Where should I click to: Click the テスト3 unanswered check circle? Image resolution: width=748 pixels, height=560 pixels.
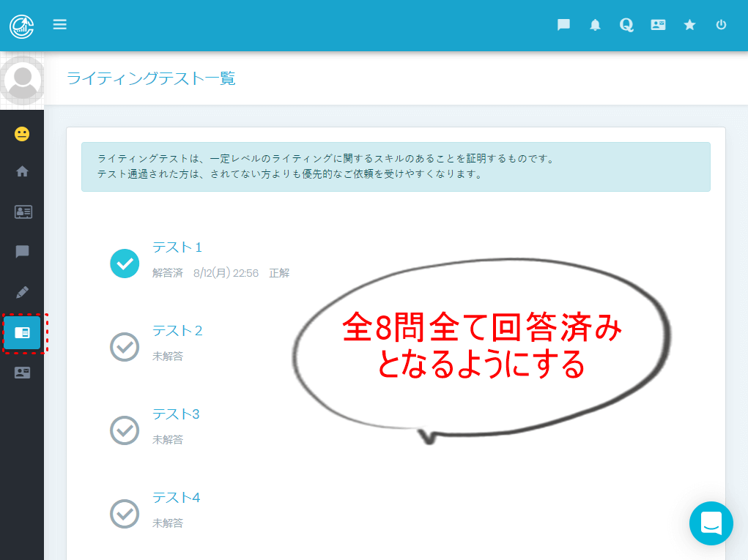pyautogui.click(x=125, y=430)
